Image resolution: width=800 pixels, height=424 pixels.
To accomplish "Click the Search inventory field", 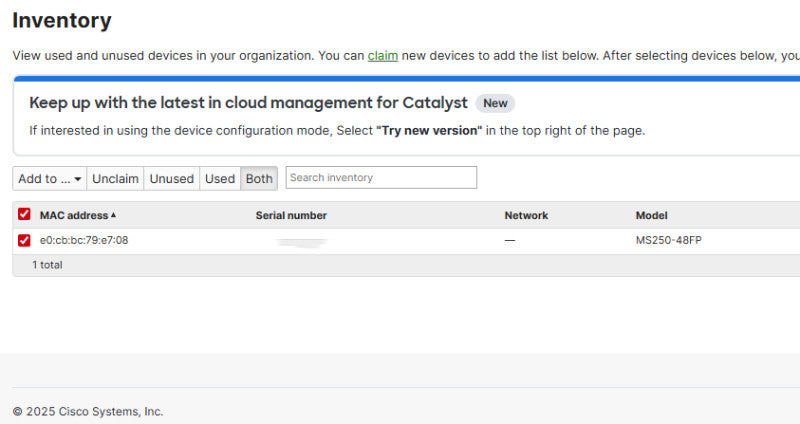I will point(381,178).
